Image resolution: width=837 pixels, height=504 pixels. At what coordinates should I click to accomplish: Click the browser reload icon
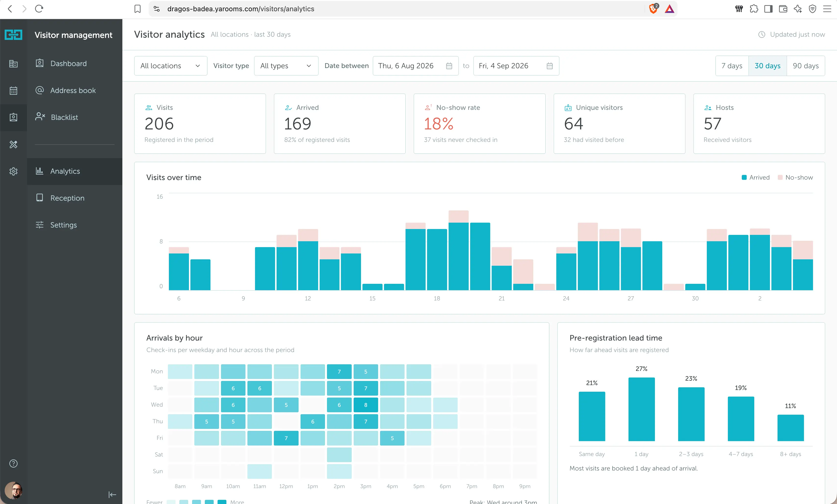(x=39, y=9)
